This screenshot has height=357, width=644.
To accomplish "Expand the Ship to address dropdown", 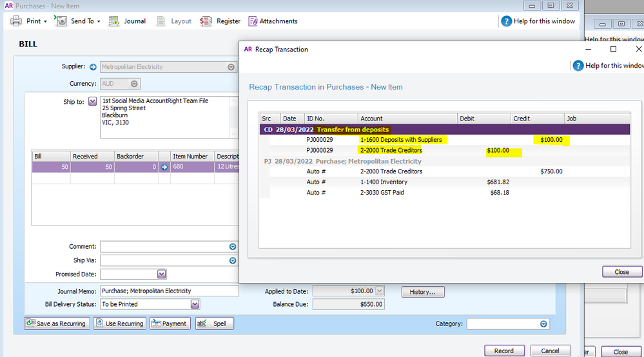I will pyautogui.click(x=92, y=102).
